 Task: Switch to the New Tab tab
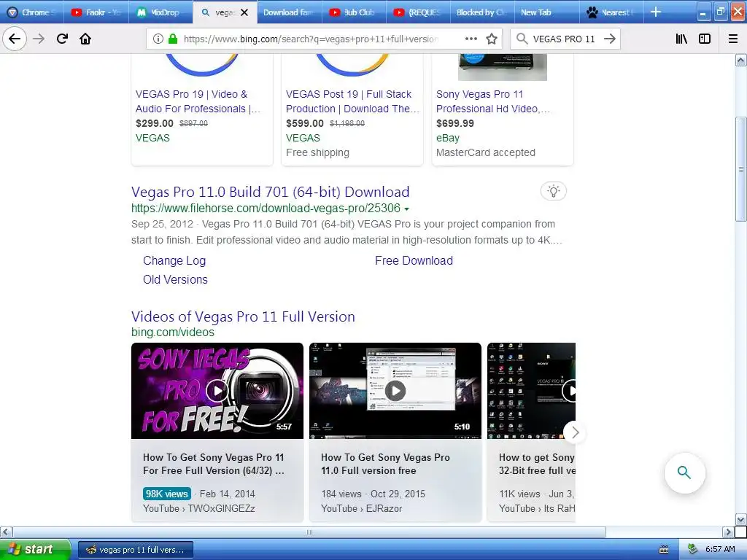point(546,12)
